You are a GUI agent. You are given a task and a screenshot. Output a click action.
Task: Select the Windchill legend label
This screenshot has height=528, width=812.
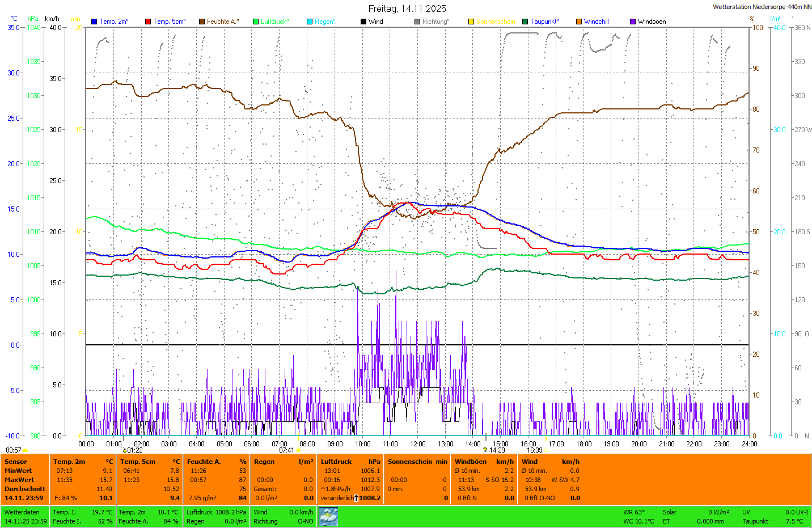click(x=597, y=22)
